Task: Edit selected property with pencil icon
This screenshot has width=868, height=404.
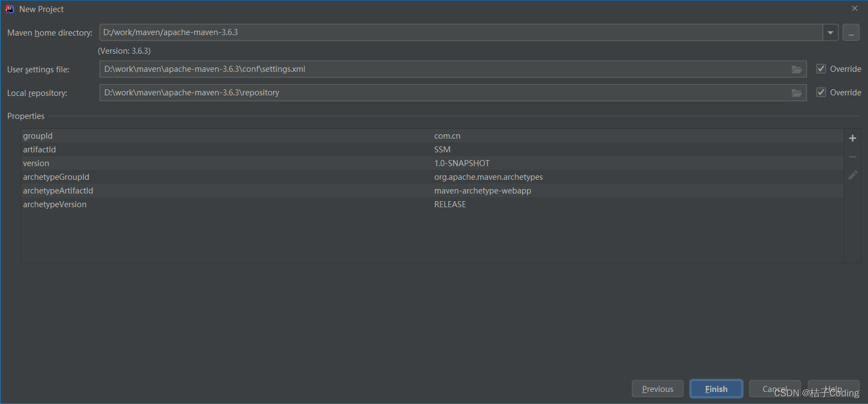Action: (853, 175)
